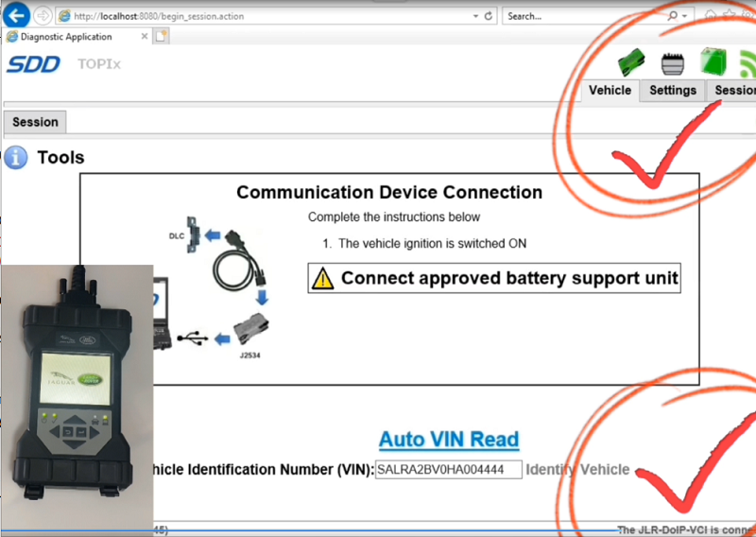
Task: Click the browser forward arrow button
Action: click(43, 16)
